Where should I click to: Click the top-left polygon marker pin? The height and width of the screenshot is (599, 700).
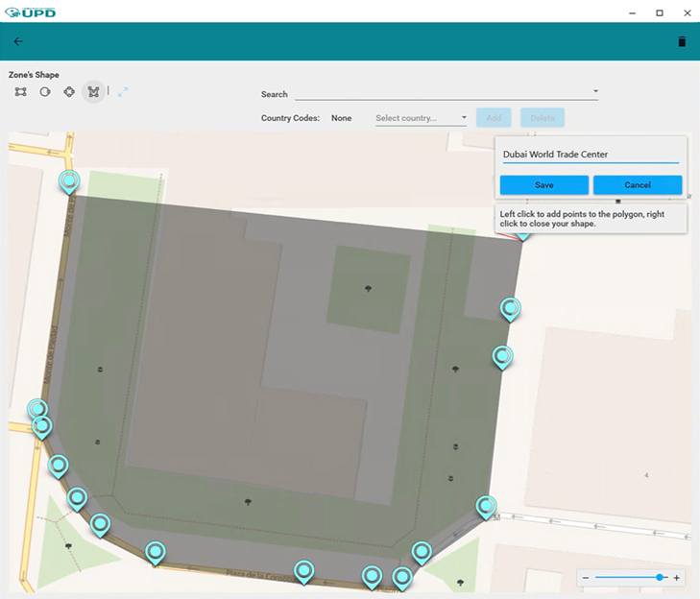(69, 180)
